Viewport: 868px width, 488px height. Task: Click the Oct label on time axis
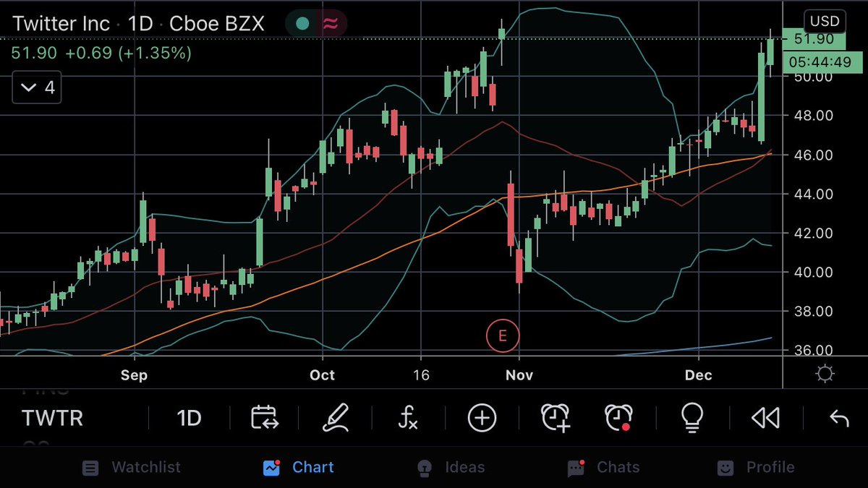coord(322,374)
